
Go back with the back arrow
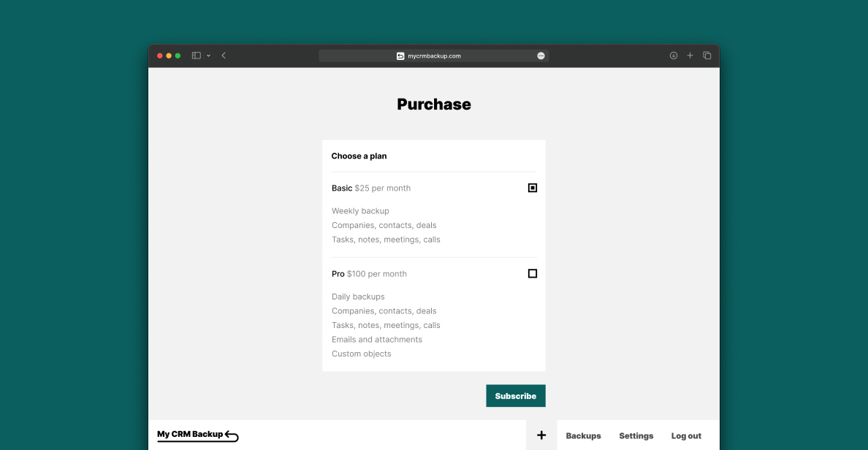[224, 56]
